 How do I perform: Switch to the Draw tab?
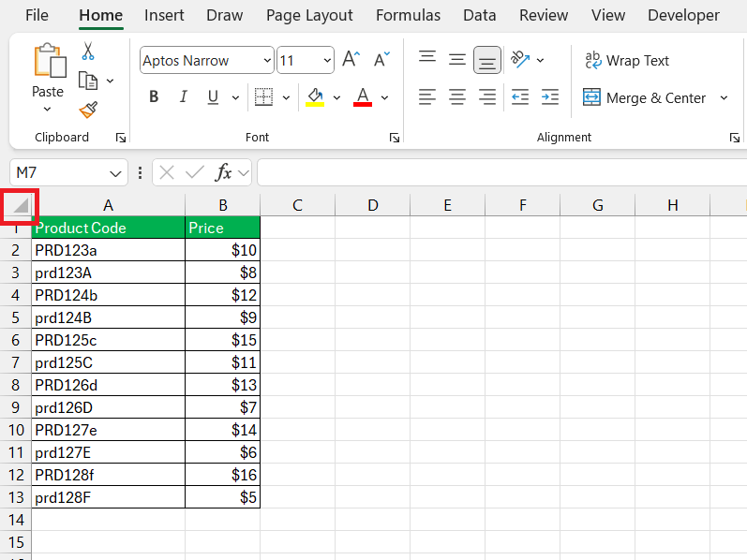pyautogui.click(x=224, y=15)
